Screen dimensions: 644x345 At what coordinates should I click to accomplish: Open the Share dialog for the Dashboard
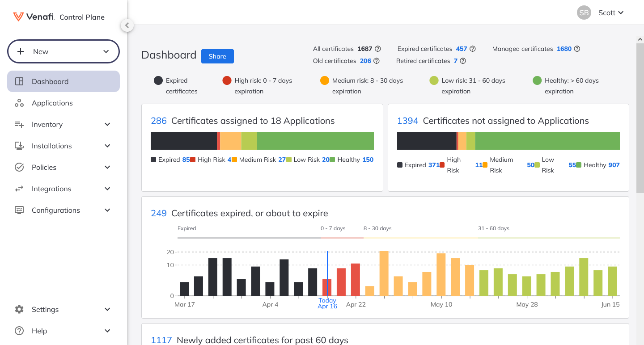[x=217, y=56]
